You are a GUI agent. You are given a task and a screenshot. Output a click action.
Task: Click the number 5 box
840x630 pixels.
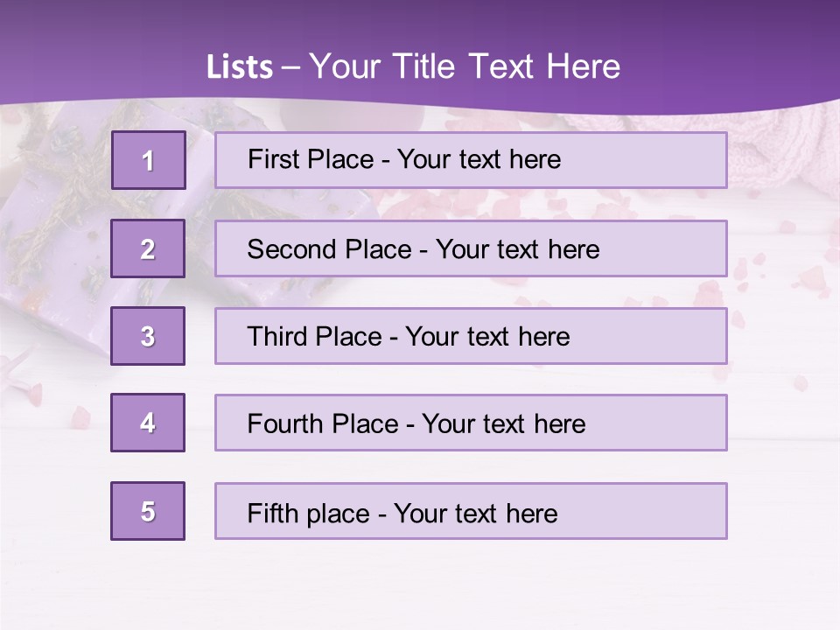coord(148,511)
